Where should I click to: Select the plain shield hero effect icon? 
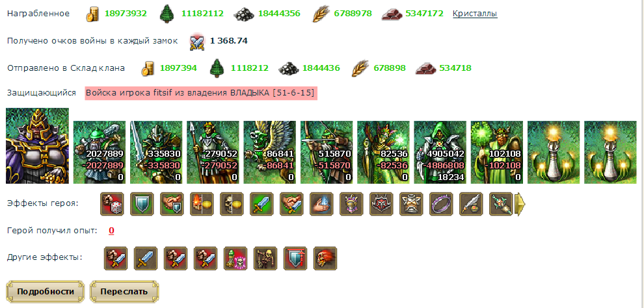(142, 204)
